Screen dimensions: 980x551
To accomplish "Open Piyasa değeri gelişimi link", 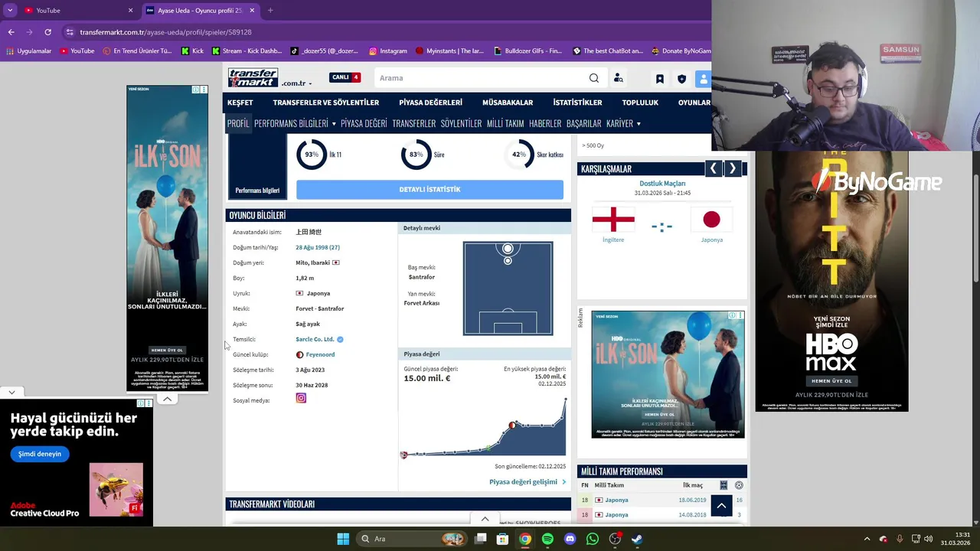I will (x=528, y=482).
